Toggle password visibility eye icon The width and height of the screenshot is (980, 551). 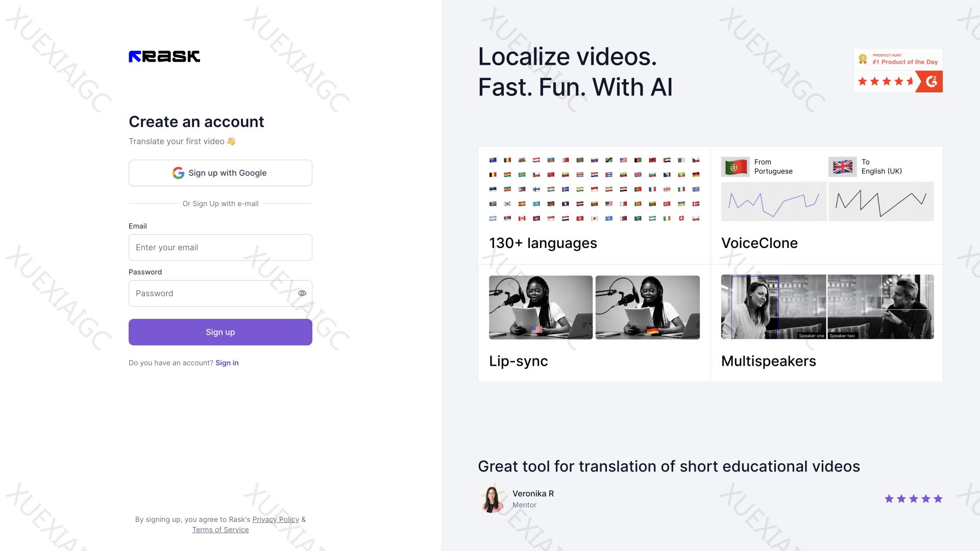[x=302, y=293]
